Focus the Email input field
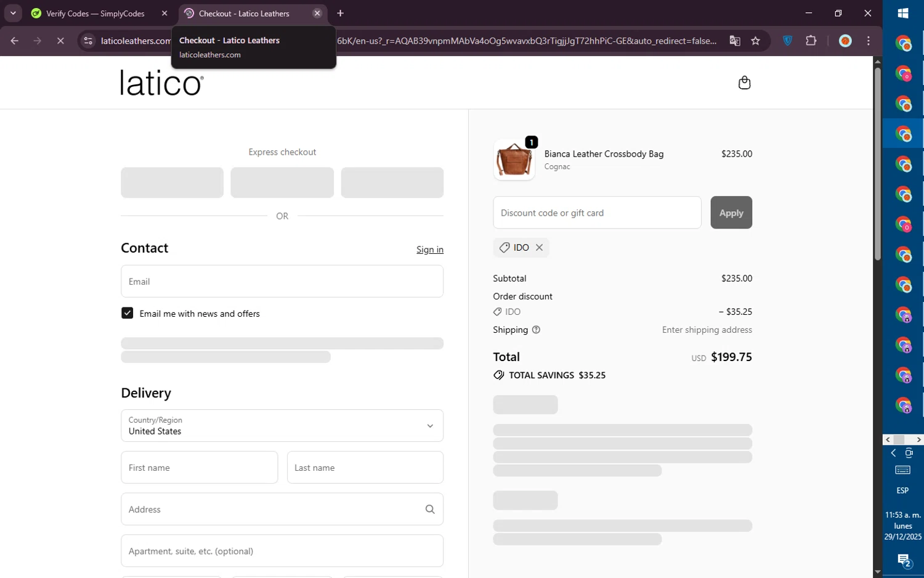Image resolution: width=924 pixels, height=578 pixels. pyautogui.click(x=282, y=282)
